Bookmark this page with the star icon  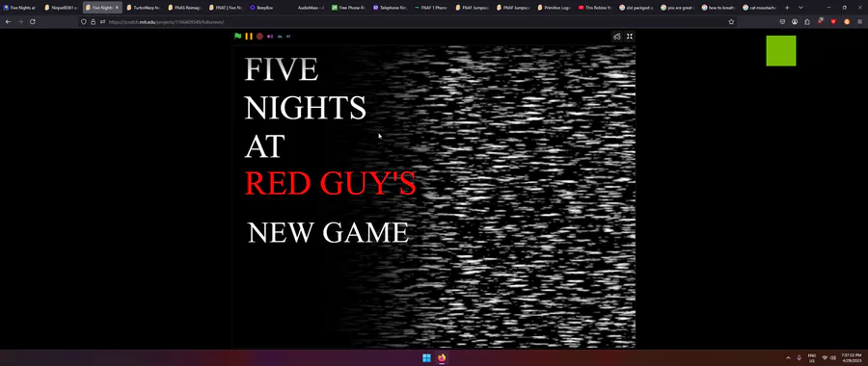coord(731,21)
